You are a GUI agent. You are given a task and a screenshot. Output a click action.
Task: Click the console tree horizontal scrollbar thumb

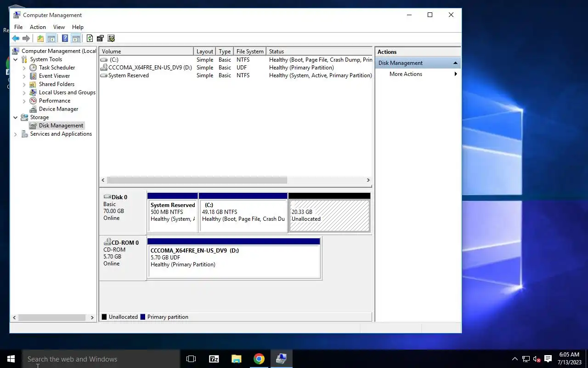coord(52,317)
